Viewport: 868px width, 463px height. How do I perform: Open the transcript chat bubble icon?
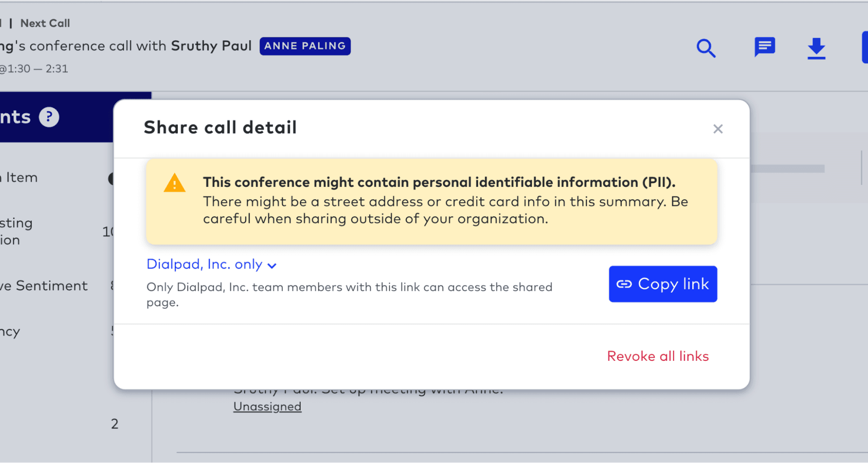point(764,47)
